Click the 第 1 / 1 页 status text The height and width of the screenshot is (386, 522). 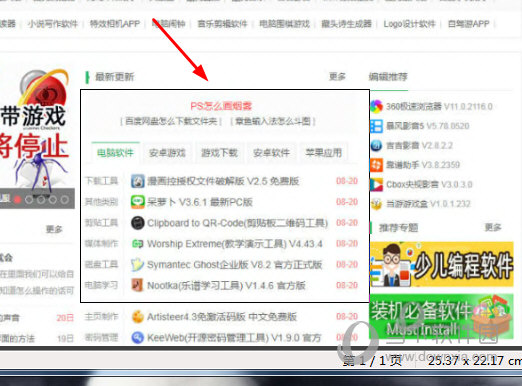(x=373, y=361)
